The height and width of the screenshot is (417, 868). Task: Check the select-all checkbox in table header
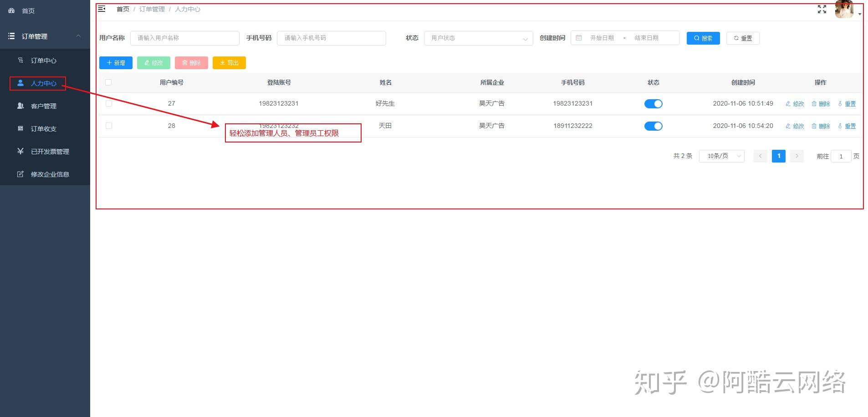coord(108,82)
